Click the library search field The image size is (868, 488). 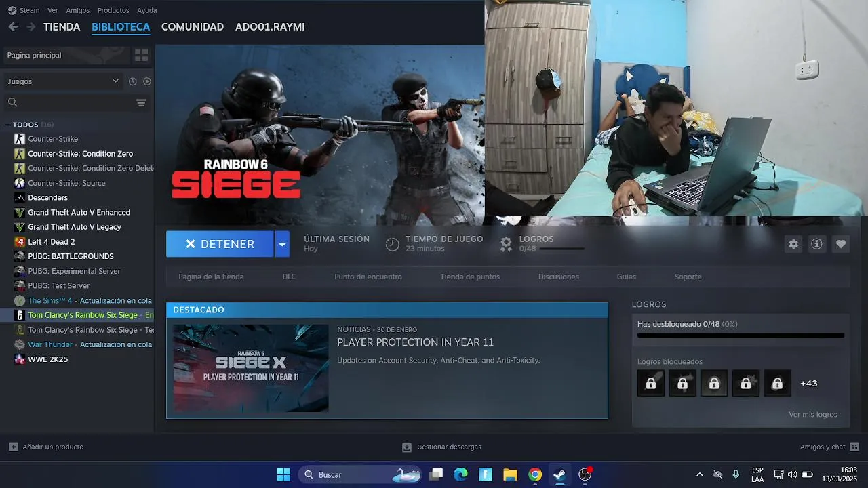(68, 102)
